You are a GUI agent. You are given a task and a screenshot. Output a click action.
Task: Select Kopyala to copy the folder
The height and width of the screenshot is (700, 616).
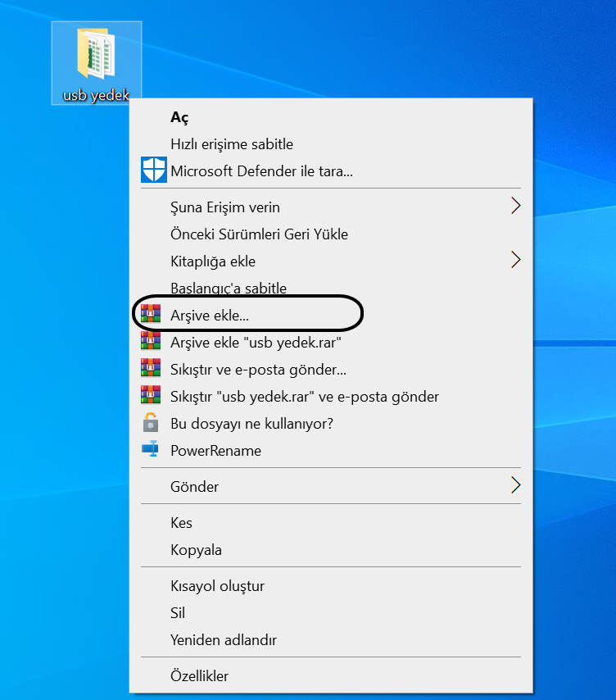tap(196, 550)
